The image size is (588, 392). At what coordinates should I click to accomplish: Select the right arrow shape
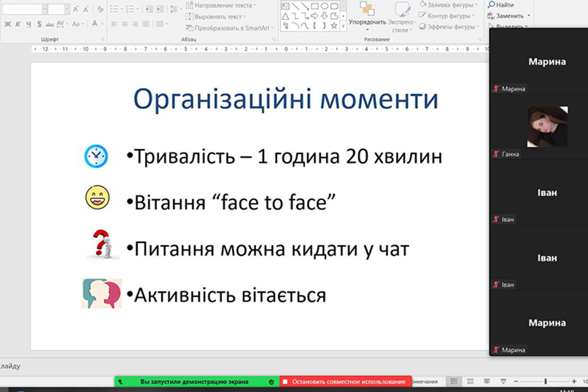[315, 16]
